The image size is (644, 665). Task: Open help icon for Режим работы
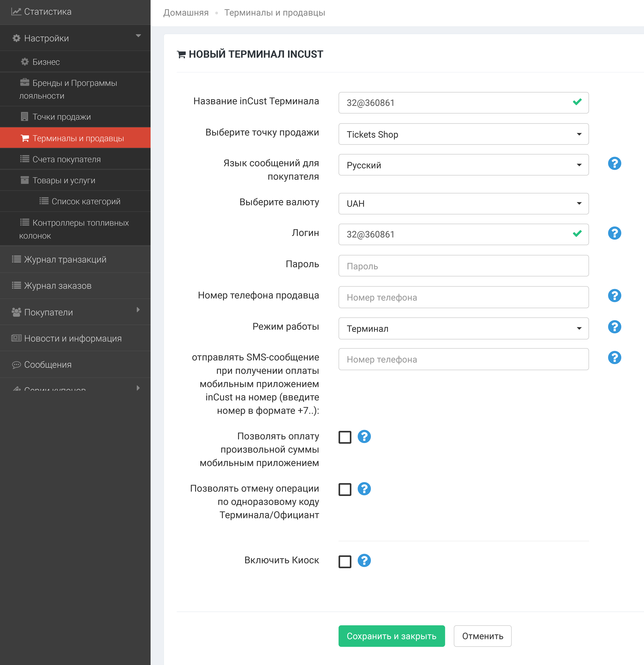(614, 327)
